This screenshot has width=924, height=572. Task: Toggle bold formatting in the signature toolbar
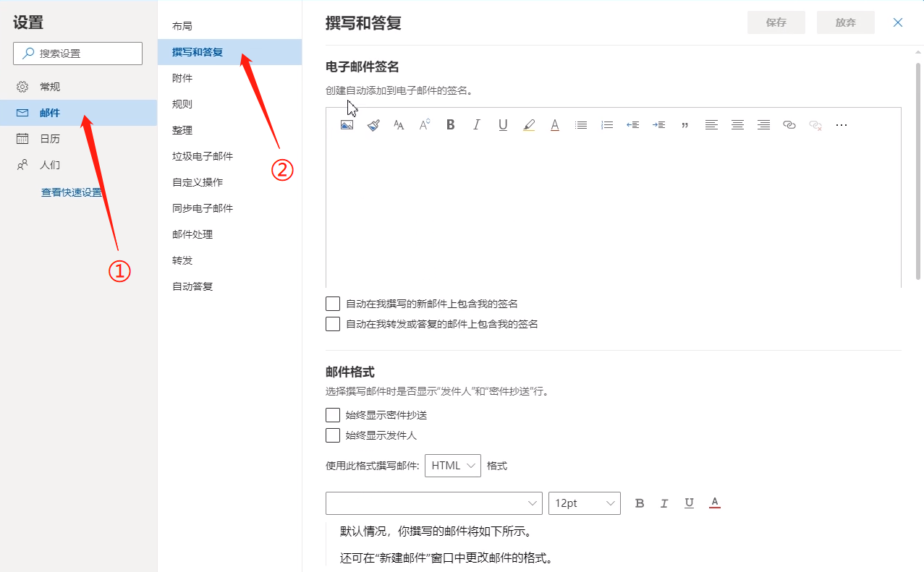[x=450, y=124]
